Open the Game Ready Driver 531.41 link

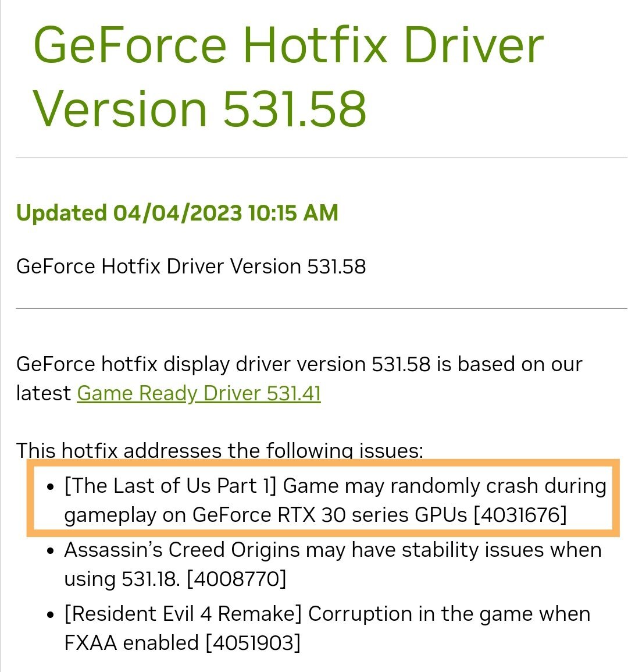pyautogui.click(x=199, y=393)
